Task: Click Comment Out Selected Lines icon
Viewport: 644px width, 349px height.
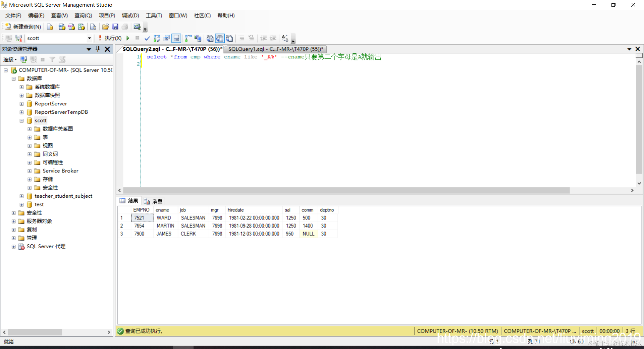Action: pos(241,38)
